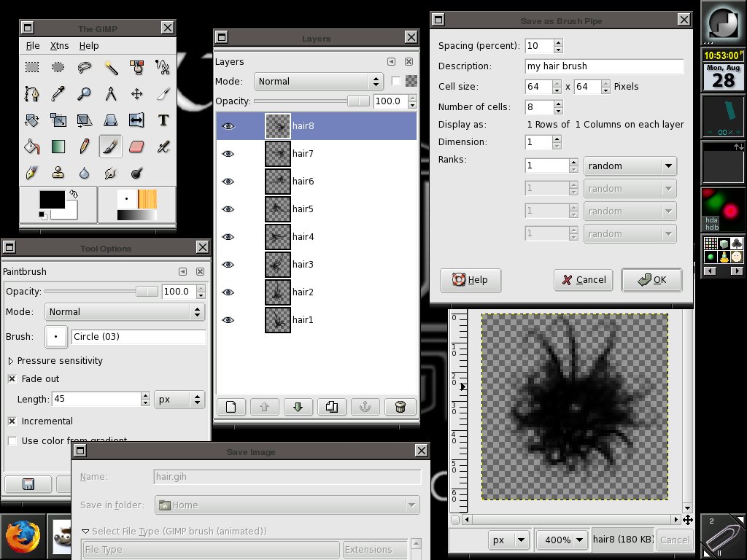
Task: Swap foreground and background colors
Action: 74,194
